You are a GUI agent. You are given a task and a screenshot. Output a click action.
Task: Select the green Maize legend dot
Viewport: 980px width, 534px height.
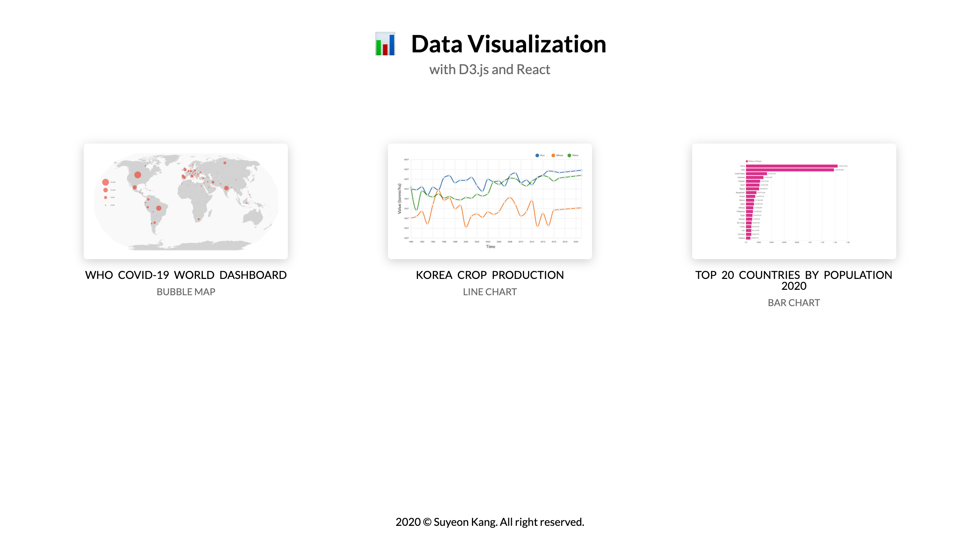569,155
